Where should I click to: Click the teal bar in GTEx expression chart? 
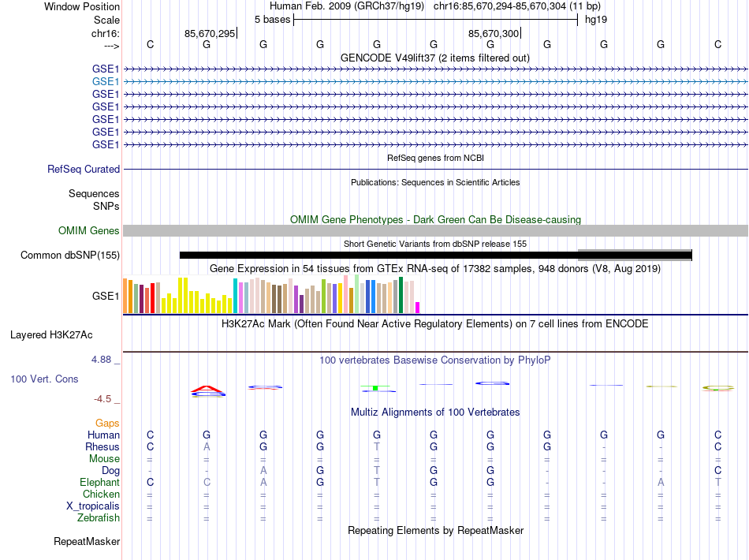coord(235,296)
